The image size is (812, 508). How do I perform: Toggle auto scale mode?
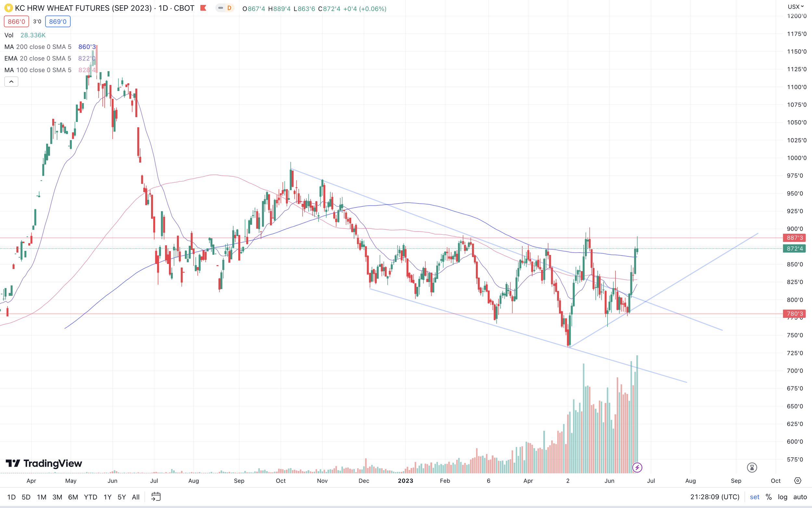coord(800,497)
